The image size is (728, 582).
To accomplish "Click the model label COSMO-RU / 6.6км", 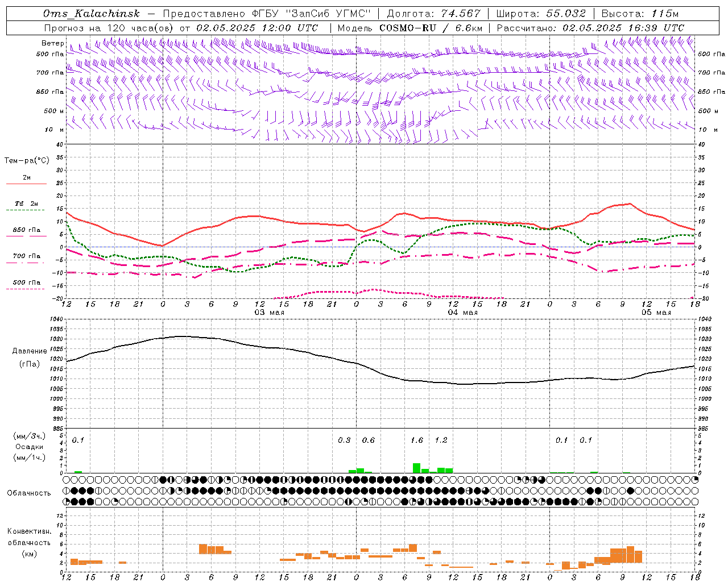I will click(x=431, y=27).
